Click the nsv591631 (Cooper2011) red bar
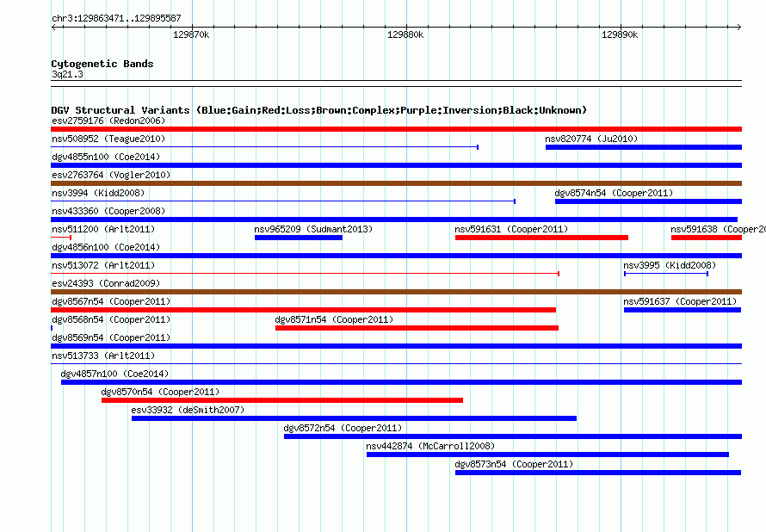 [541, 238]
